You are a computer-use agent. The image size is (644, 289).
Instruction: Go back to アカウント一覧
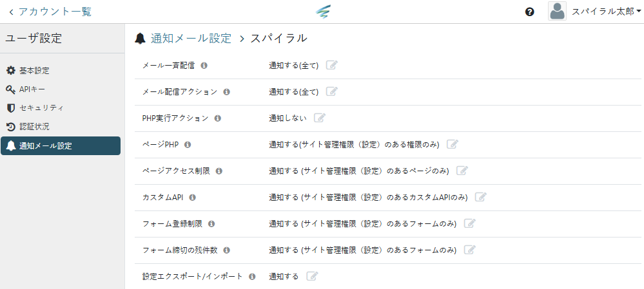pos(50,12)
